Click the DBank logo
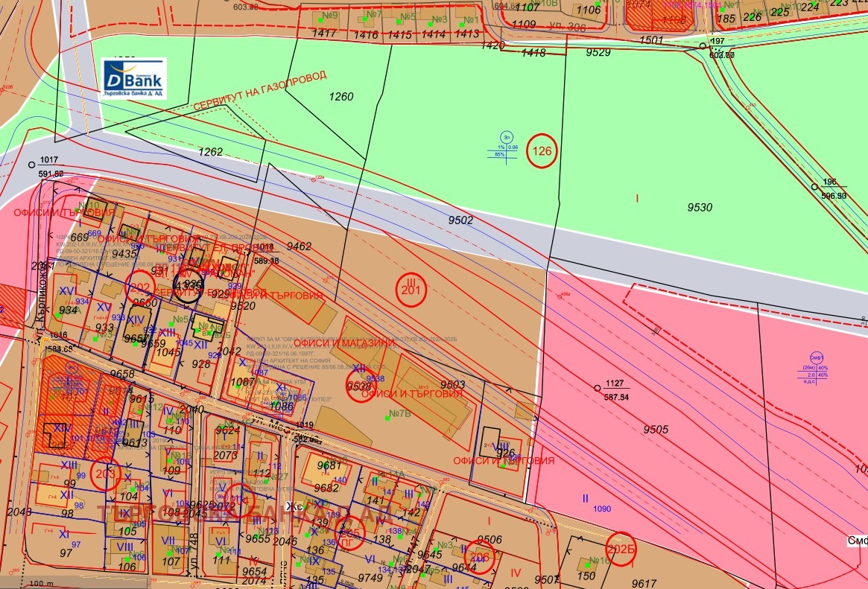868x589 pixels. click(x=133, y=79)
